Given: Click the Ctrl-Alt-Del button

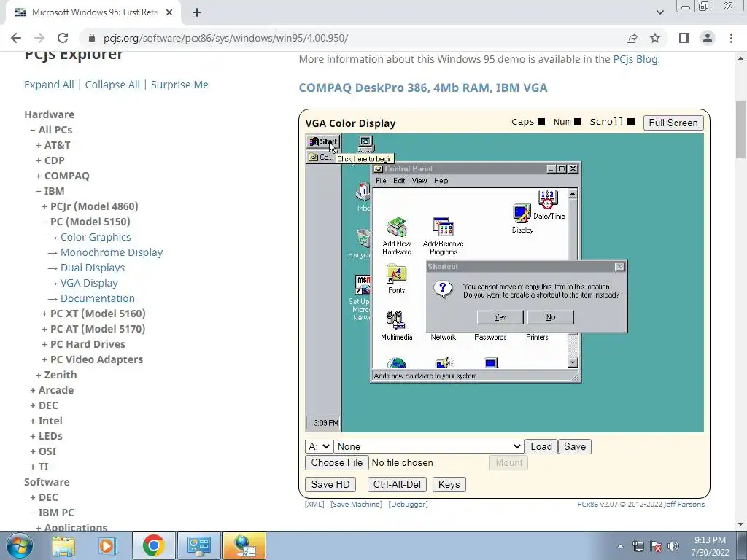Looking at the screenshot, I should [397, 485].
